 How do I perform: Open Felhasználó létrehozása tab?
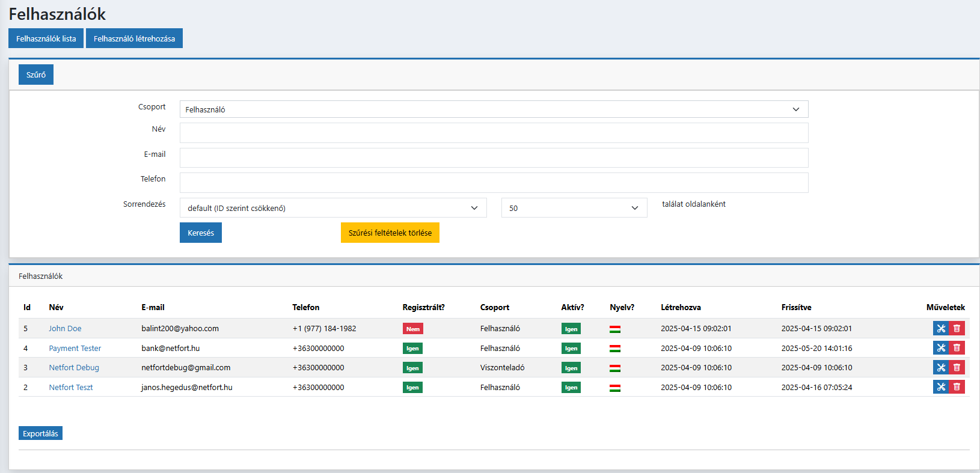134,38
